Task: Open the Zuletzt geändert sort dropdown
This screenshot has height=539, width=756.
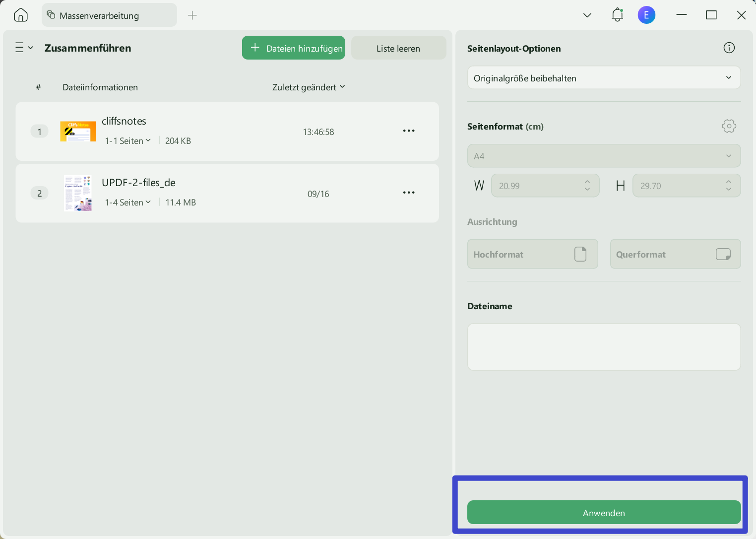Action: (x=308, y=87)
